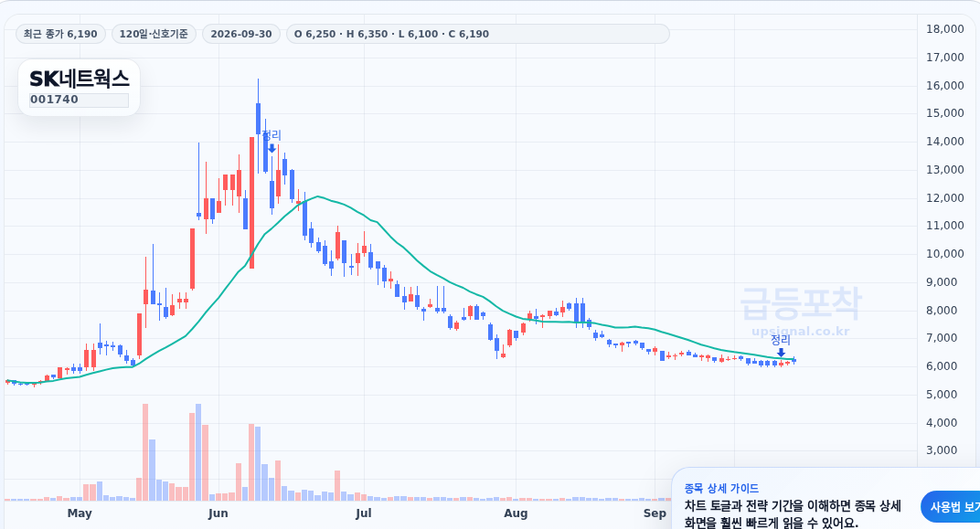Click the guide description text about 차트 토글
Screen dimensions: 980x529
tap(793, 514)
